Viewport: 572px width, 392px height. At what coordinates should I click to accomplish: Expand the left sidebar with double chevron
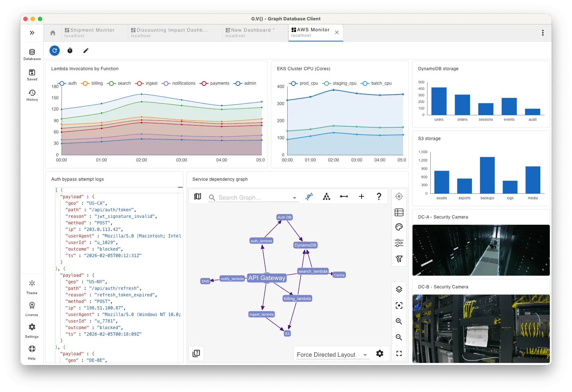(x=32, y=33)
